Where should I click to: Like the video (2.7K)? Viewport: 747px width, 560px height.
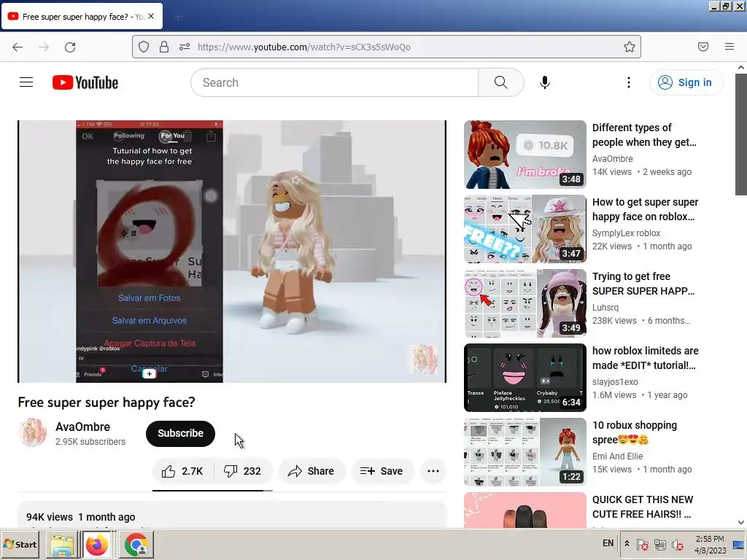click(182, 471)
